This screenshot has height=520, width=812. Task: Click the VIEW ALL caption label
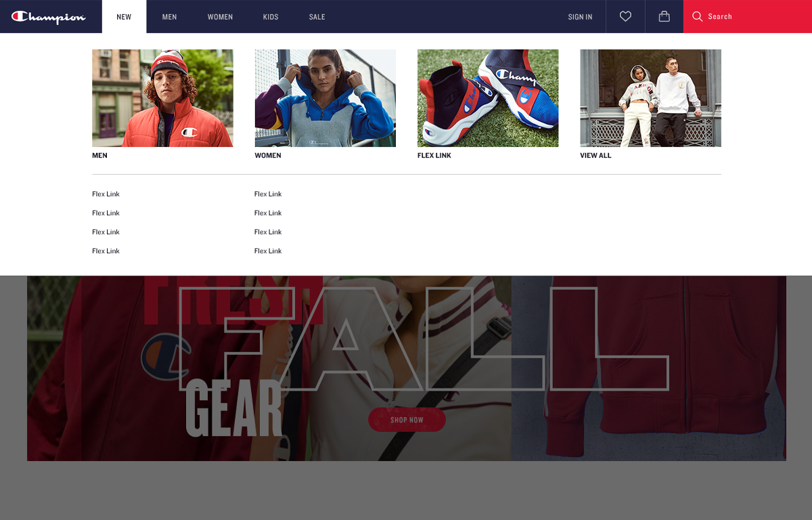595,156
